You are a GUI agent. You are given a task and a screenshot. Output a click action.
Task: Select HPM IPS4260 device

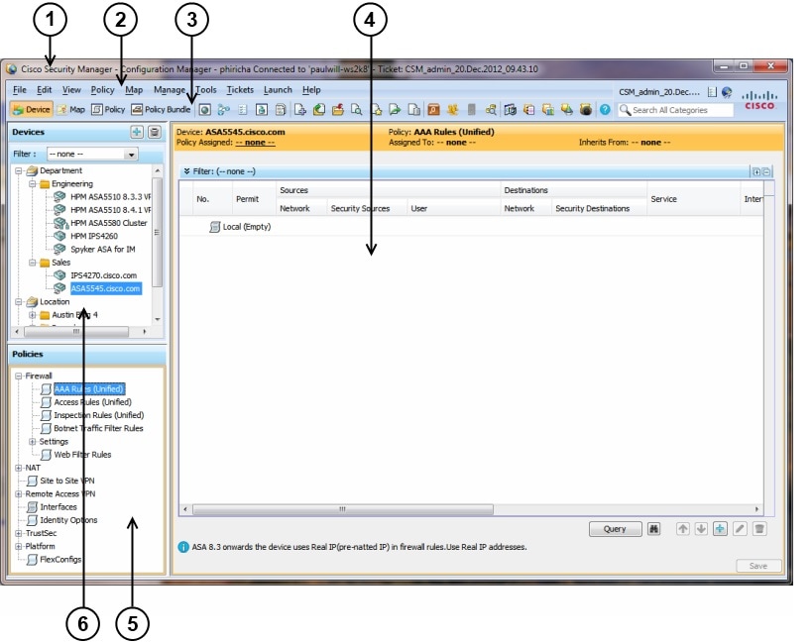[x=94, y=236]
